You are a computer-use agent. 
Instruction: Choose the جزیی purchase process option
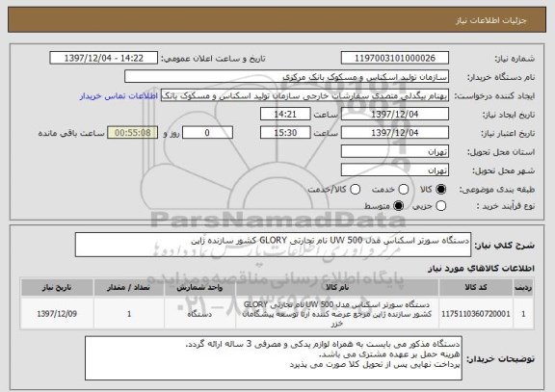point(440,205)
